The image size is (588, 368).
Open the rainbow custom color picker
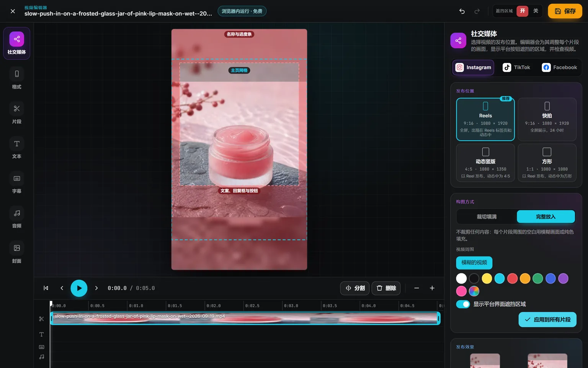[x=474, y=291]
